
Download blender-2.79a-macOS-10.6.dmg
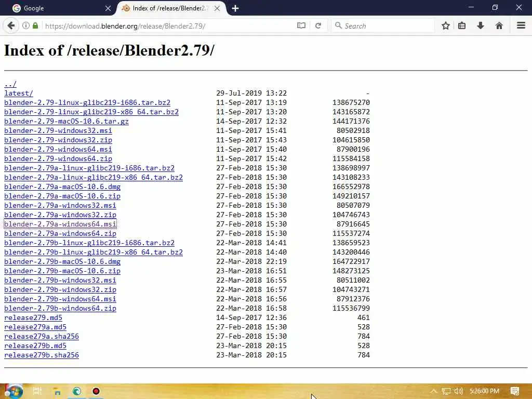pyautogui.click(x=62, y=187)
